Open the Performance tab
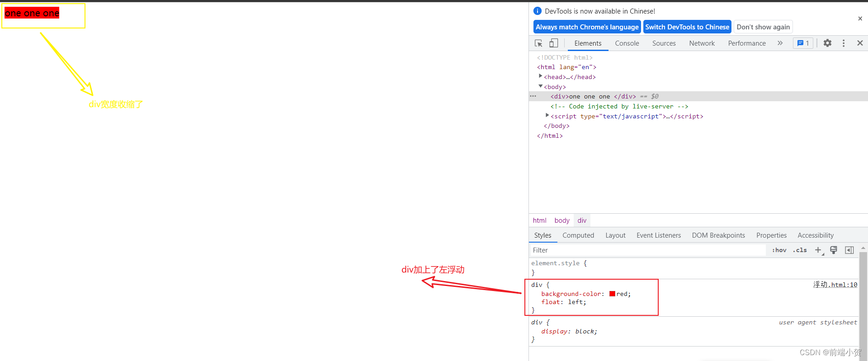The height and width of the screenshot is (361, 868). pos(747,43)
